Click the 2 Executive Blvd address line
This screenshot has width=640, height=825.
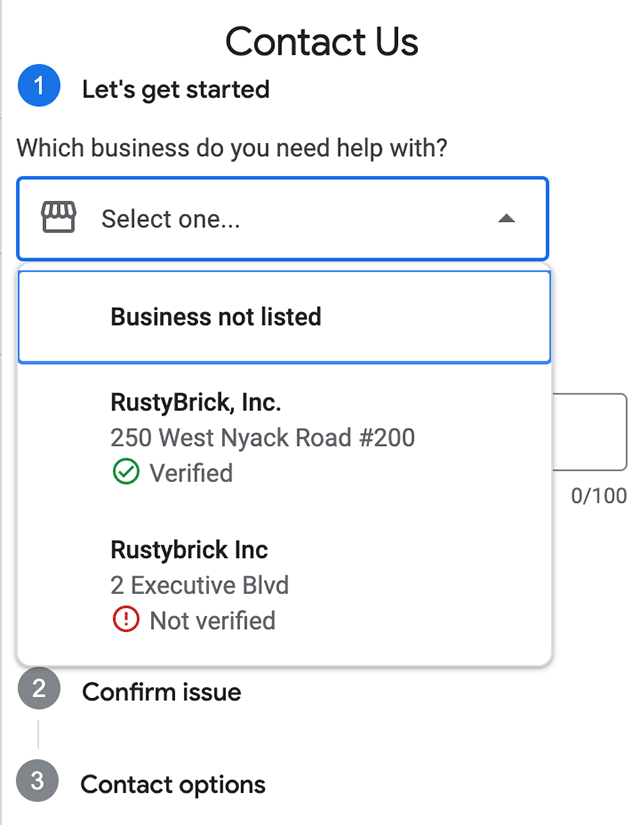pyautogui.click(x=199, y=585)
